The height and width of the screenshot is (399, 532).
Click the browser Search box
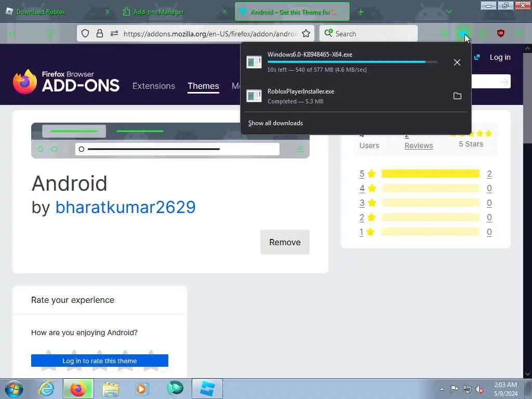(368, 34)
